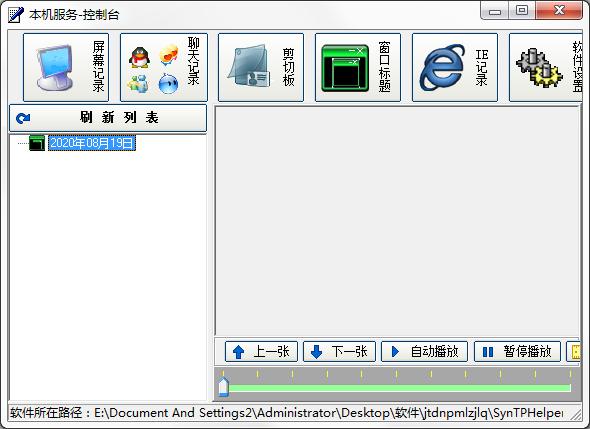The image size is (590, 429).
Task: Go to previous image with 上一张
Action: pos(261,351)
